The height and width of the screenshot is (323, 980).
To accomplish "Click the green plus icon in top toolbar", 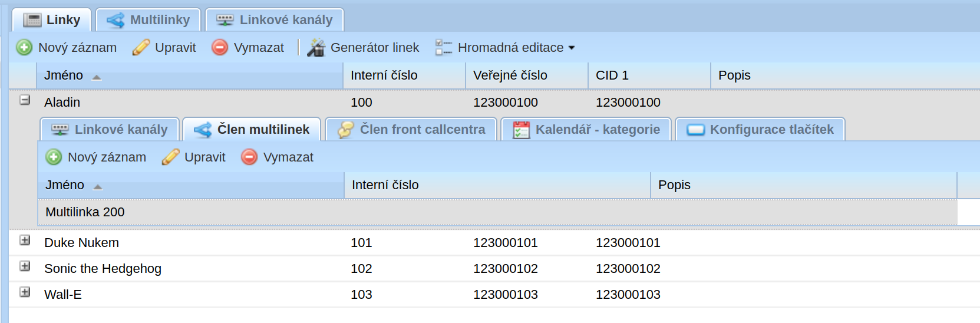I will [24, 47].
